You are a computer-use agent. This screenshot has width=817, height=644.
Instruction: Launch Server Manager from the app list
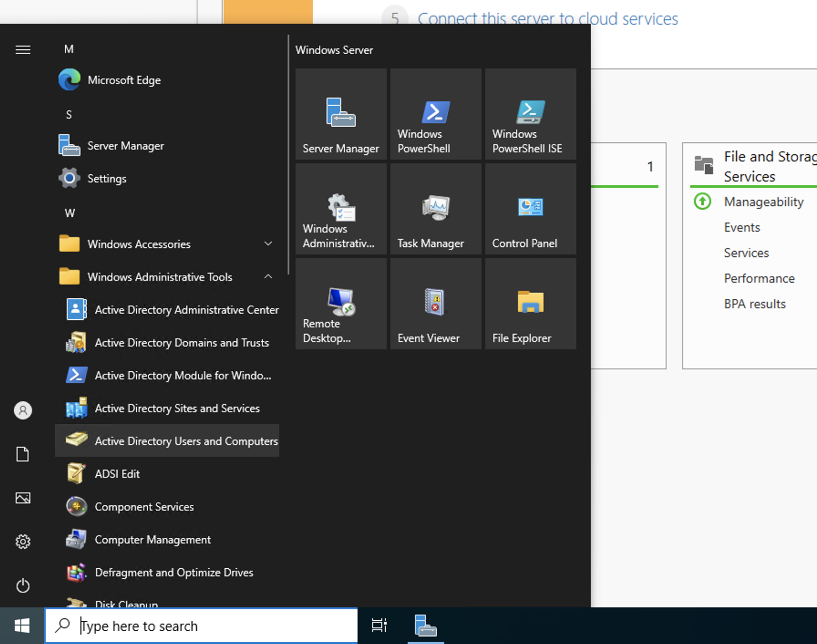tap(167, 146)
